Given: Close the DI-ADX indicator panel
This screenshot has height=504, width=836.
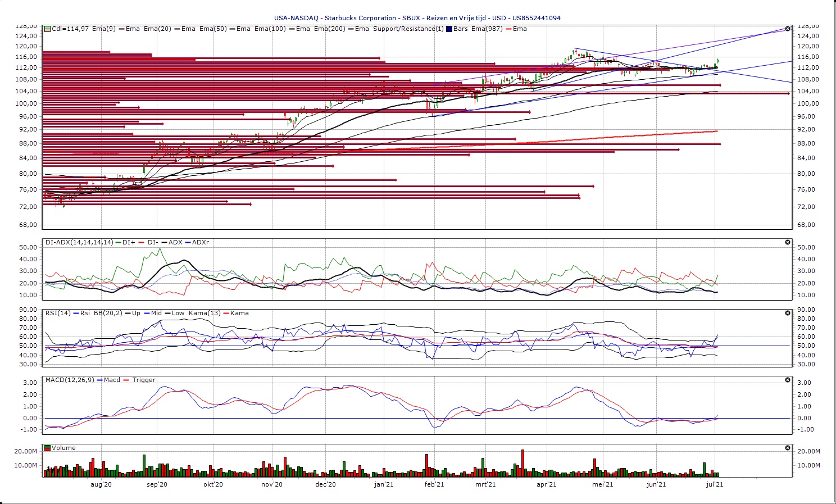Looking at the screenshot, I should 788,242.
